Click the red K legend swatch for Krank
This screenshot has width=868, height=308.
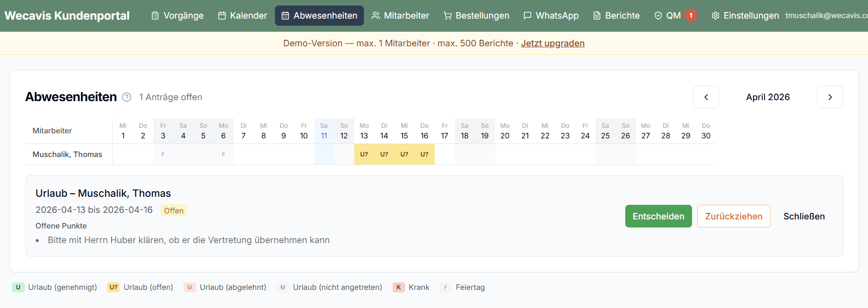(x=399, y=287)
